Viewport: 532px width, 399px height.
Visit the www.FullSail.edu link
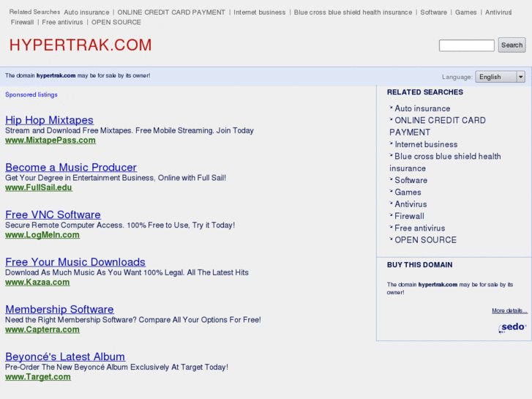click(39, 187)
